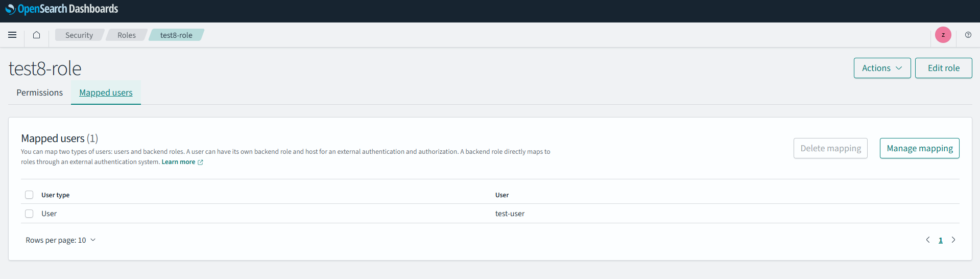Viewport: 980px width, 279px height.
Task: Click the OpenSearch Dashboards logo
Action: pos(62,9)
